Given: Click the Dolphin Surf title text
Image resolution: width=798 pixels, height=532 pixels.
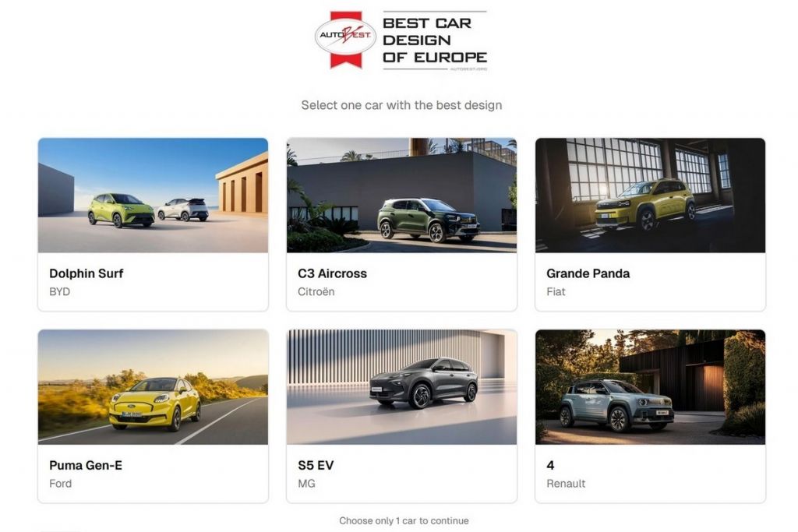Looking at the screenshot, I should [86, 273].
